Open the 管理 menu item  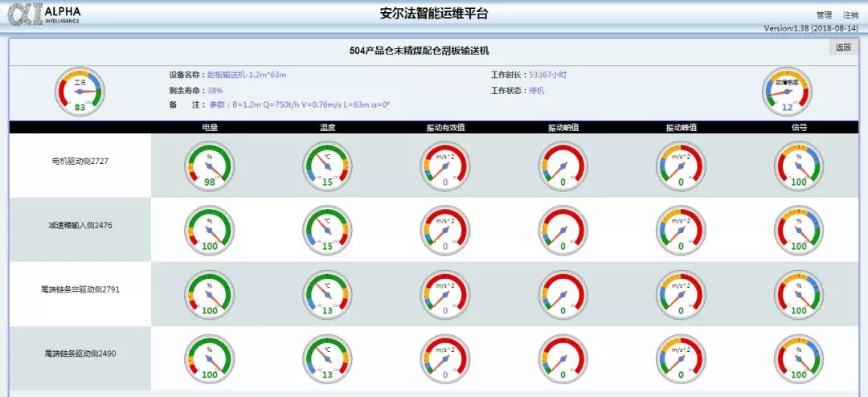click(x=824, y=15)
